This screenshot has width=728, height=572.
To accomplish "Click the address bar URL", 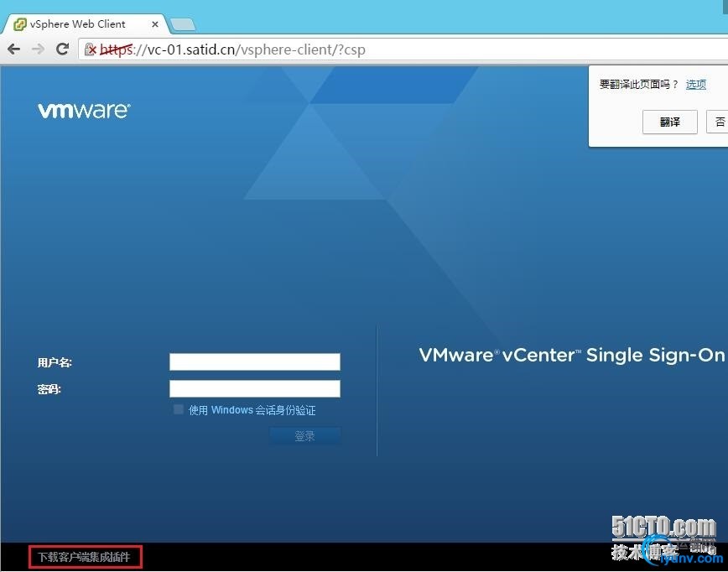I will click(x=233, y=49).
